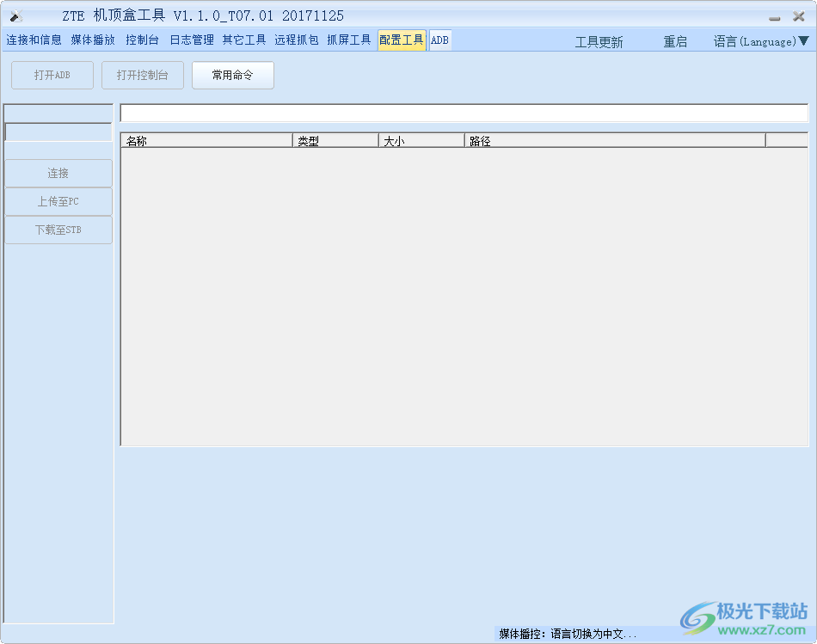Image resolution: width=817 pixels, height=644 pixels.
Task: Go to the 其它工具 tab
Action: (x=244, y=40)
